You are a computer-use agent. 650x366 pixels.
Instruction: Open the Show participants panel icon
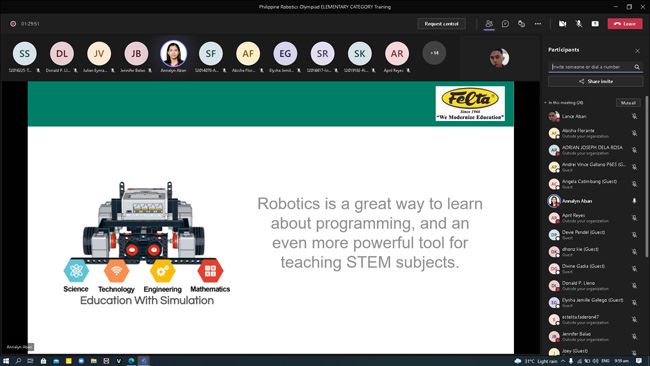click(489, 24)
